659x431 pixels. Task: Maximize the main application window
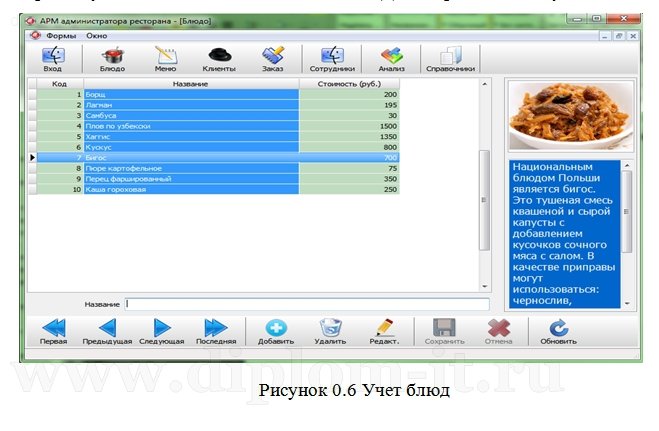[597, 18]
